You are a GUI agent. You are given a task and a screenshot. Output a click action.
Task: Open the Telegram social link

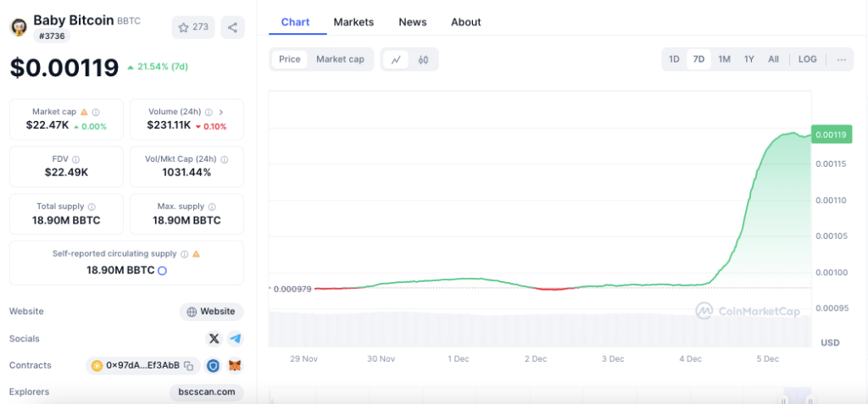point(235,339)
